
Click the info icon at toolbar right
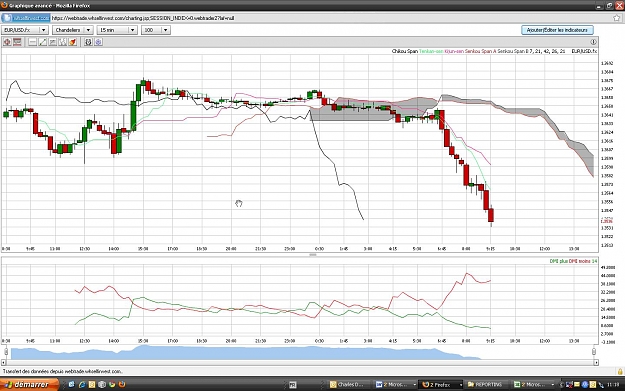[593, 42]
